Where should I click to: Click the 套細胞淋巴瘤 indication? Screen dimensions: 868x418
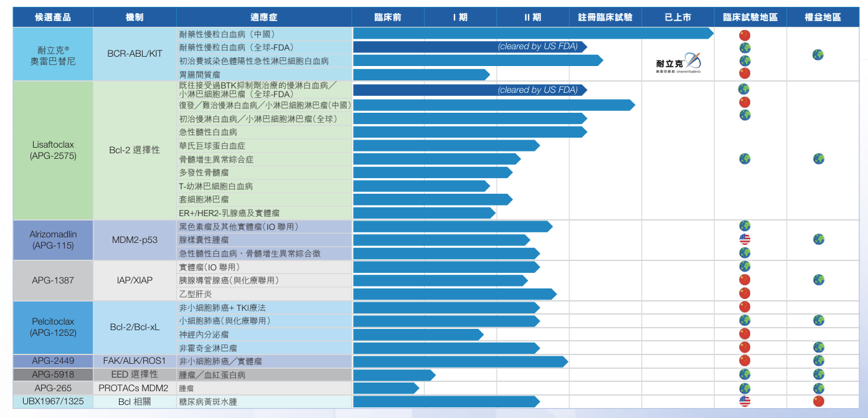click(204, 200)
